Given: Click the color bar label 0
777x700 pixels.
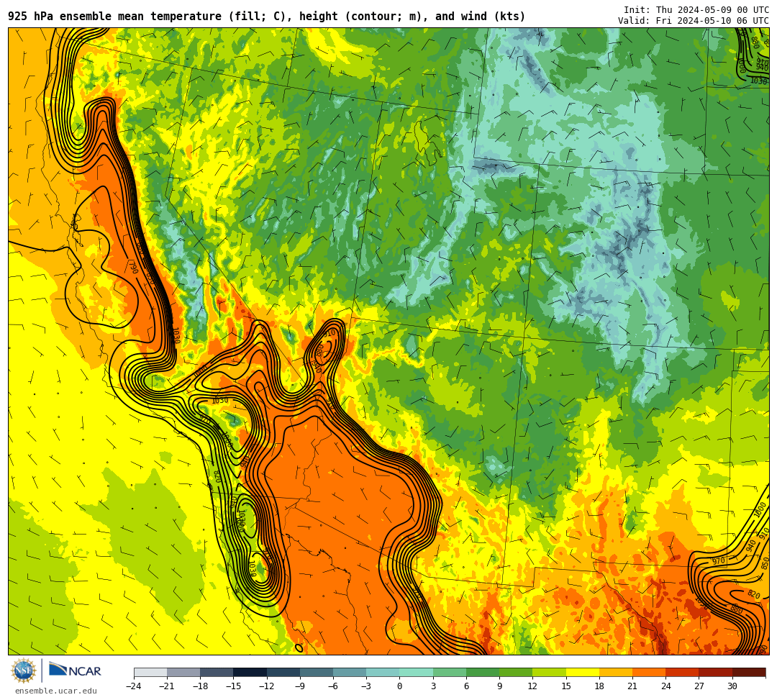Looking at the screenshot, I should (x=399, y=686).
